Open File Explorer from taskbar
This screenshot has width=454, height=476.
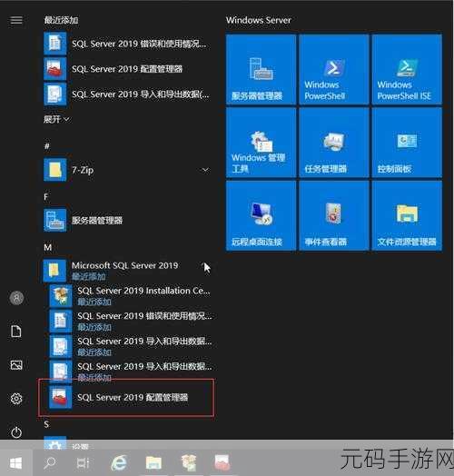click(x=153, y=463)
